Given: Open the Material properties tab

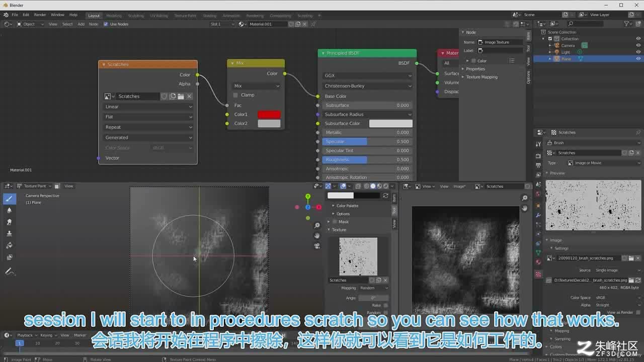Looking at the screenshot, I should click(538, 262).
